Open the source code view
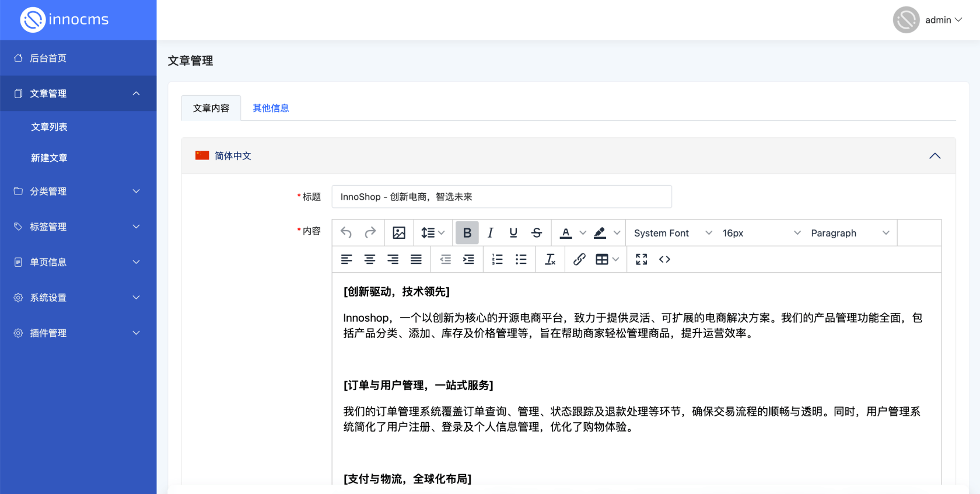Viewport: 980px width, 494px height. [x=664, y=259]
